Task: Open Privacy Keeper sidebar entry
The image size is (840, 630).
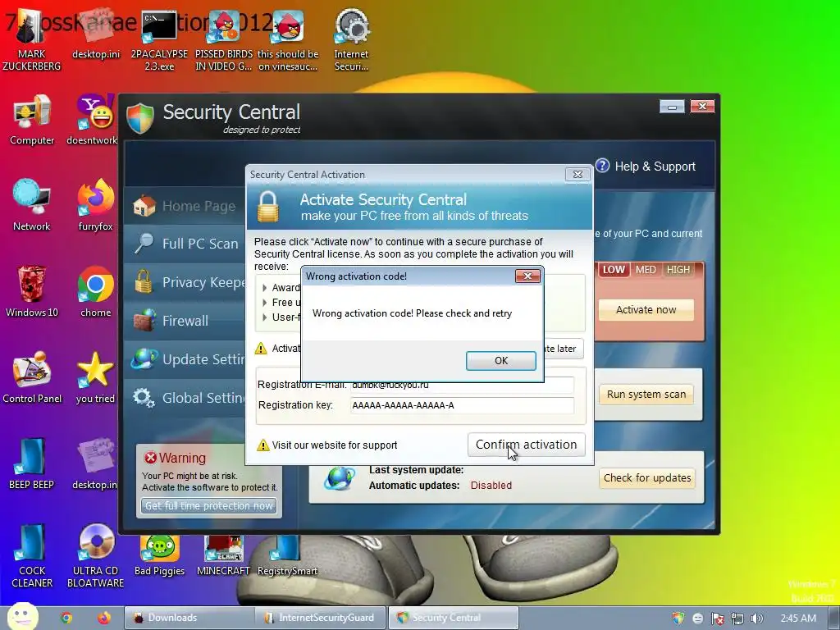Action: tap(185, 282)
